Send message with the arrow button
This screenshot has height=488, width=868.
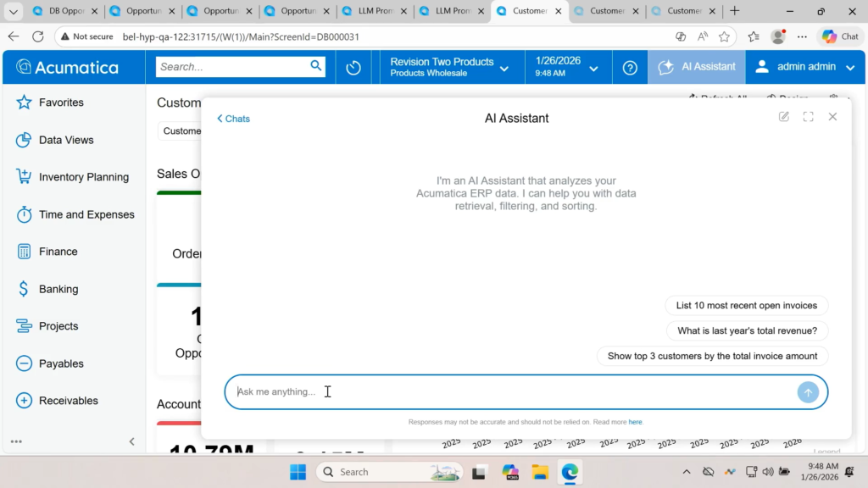(808, 392)
